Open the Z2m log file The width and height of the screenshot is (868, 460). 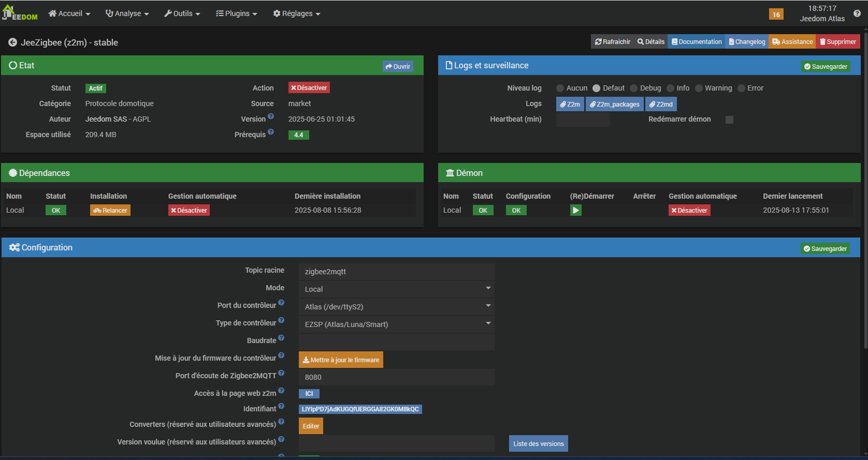point(570,104)
